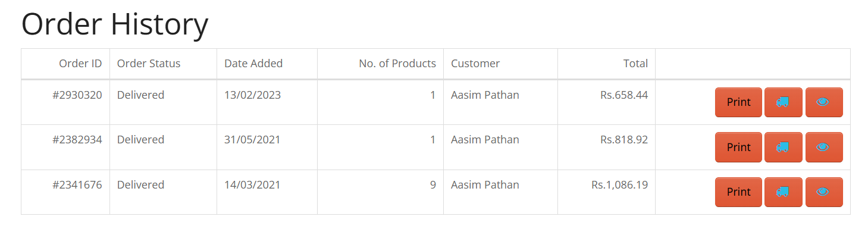
Task: Click the Rs.658.44 total cell
Action: tap(607, 102)
